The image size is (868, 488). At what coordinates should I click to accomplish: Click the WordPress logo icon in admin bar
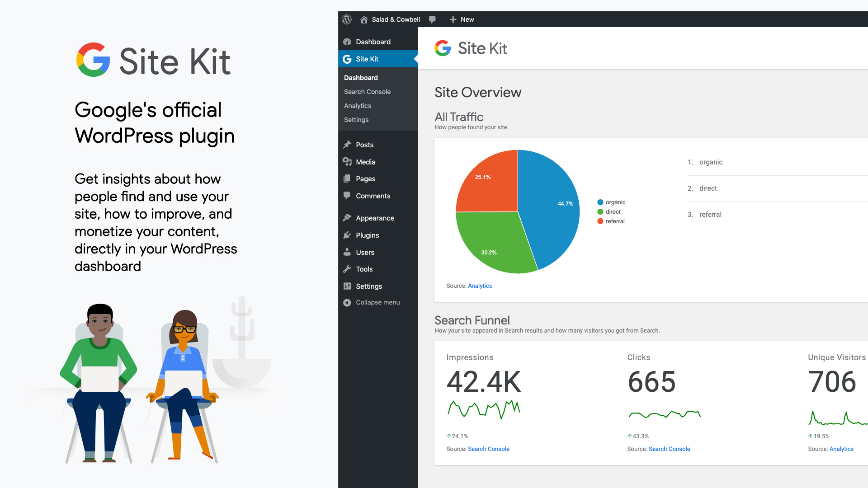coord(347,19)
